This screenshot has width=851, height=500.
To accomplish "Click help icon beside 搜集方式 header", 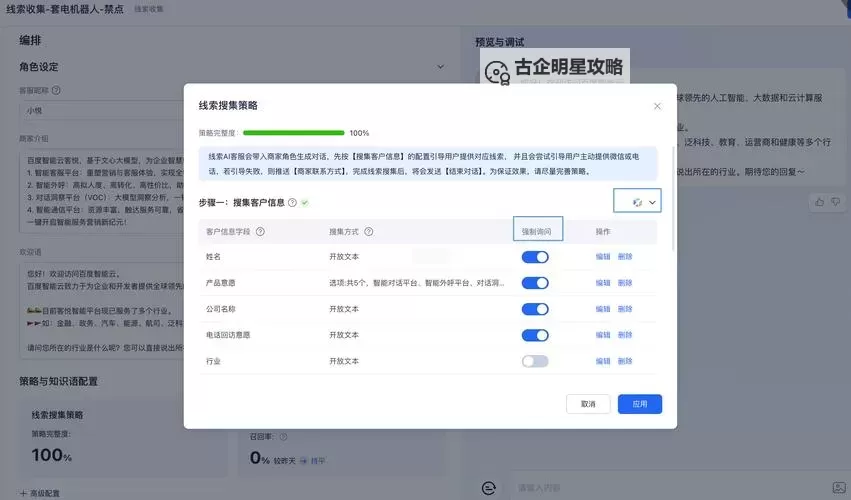I will (369, 231).
